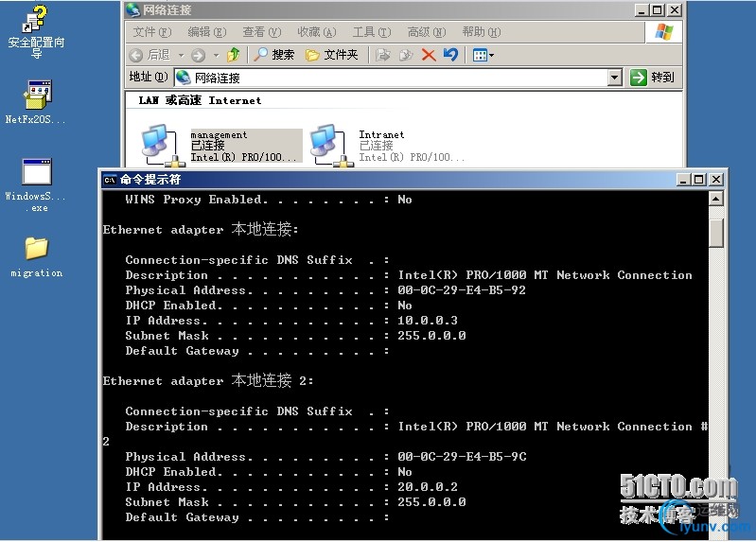The height and width of the screenshot is (542, 756).
Task: Open Back button history dropdown arrow
Action: (x=182, y=56)
